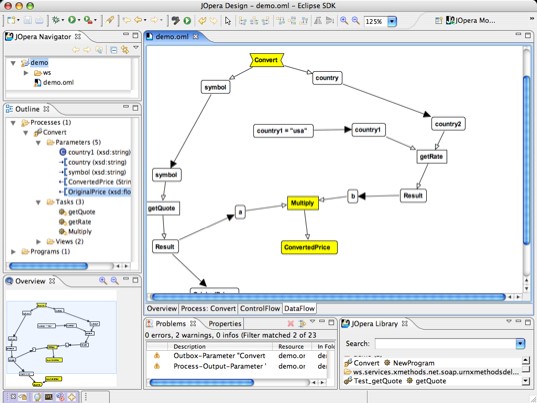Toggle Link with Editor in Navigator
This screenshot has height=403, width=537.
[125, 50]
